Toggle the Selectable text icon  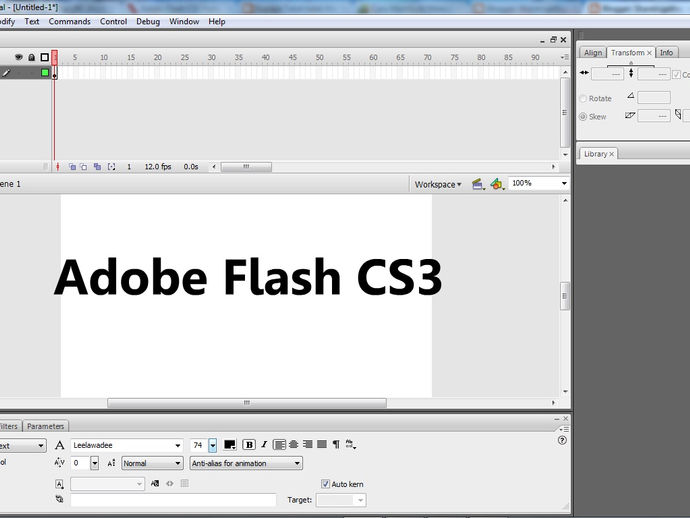click(155, 484)
